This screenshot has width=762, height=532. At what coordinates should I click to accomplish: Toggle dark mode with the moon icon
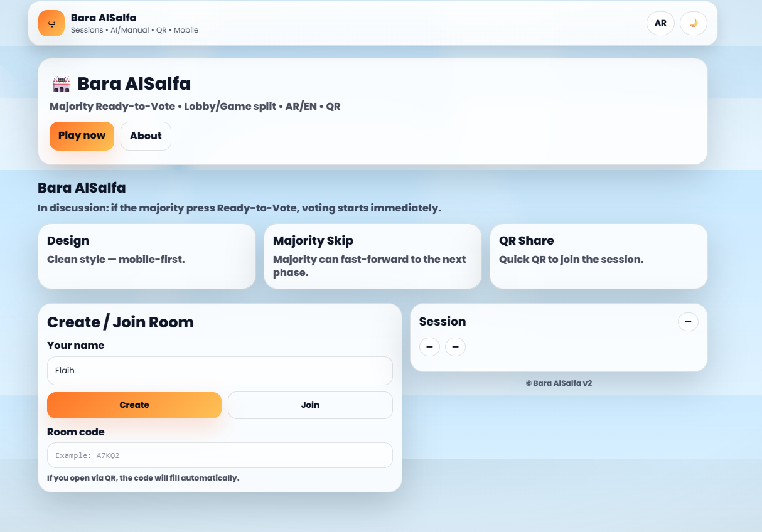693,23
